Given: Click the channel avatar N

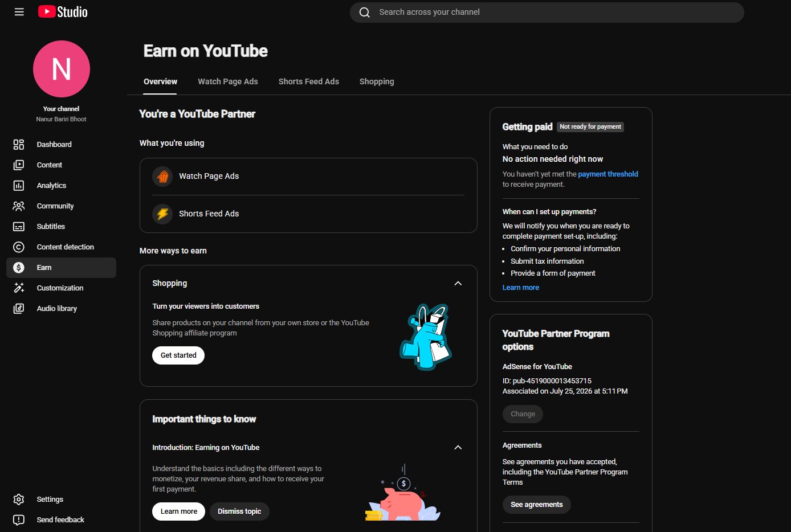Looking at the screenshot, I should 62,69.
